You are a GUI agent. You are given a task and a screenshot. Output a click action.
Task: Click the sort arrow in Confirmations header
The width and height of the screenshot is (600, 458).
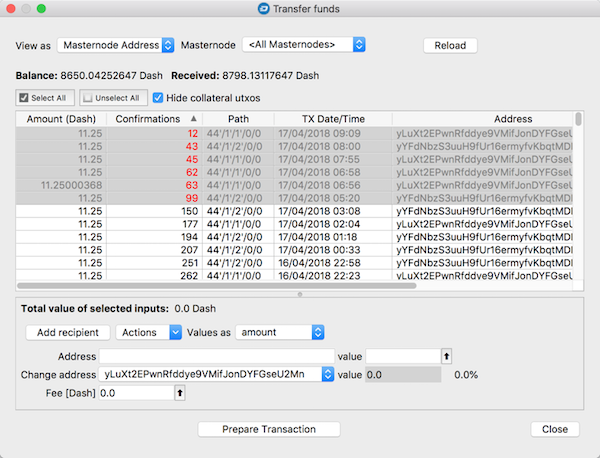coord(194,119)
